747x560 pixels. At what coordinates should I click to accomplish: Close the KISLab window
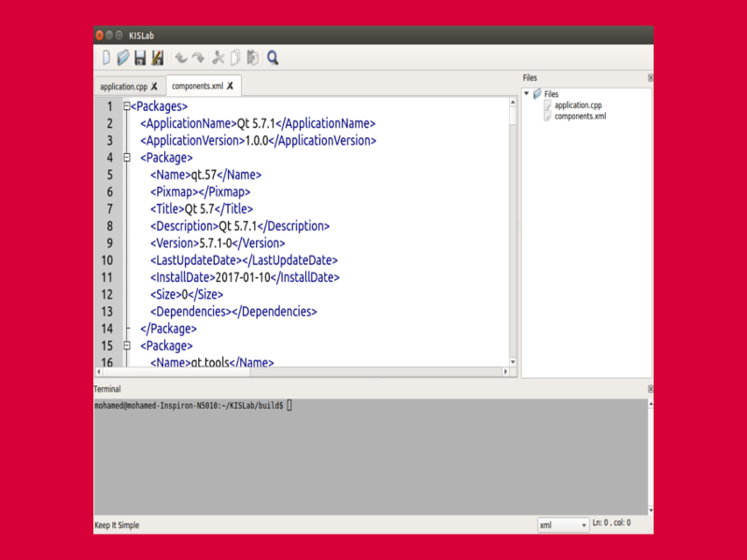[x=99, y=35]
